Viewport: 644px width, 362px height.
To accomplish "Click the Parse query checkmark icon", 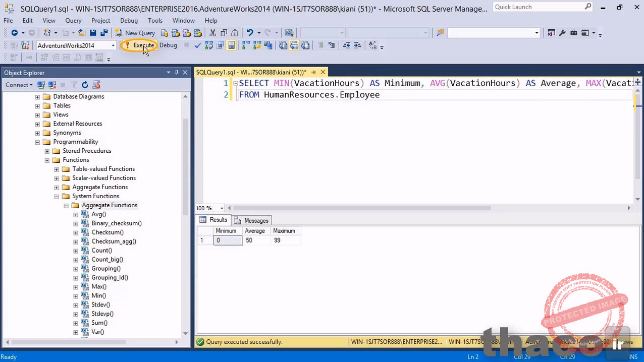I will (x=197, y=45).
